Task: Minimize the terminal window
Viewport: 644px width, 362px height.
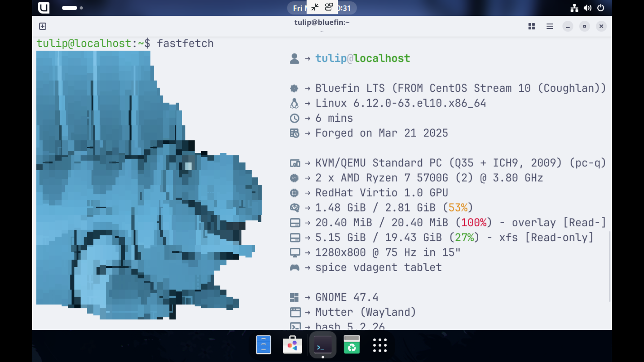Action: click(x=568, y=26)
